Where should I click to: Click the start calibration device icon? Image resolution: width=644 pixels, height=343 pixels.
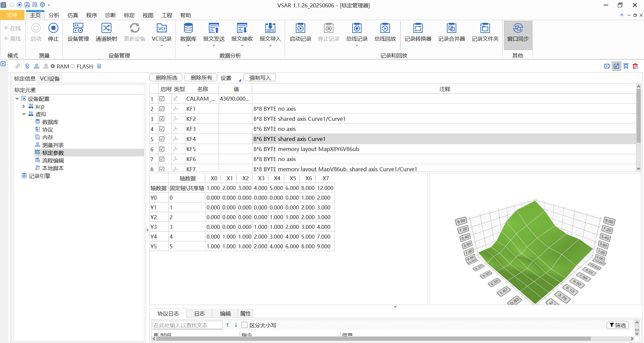(x=37, y=66)
